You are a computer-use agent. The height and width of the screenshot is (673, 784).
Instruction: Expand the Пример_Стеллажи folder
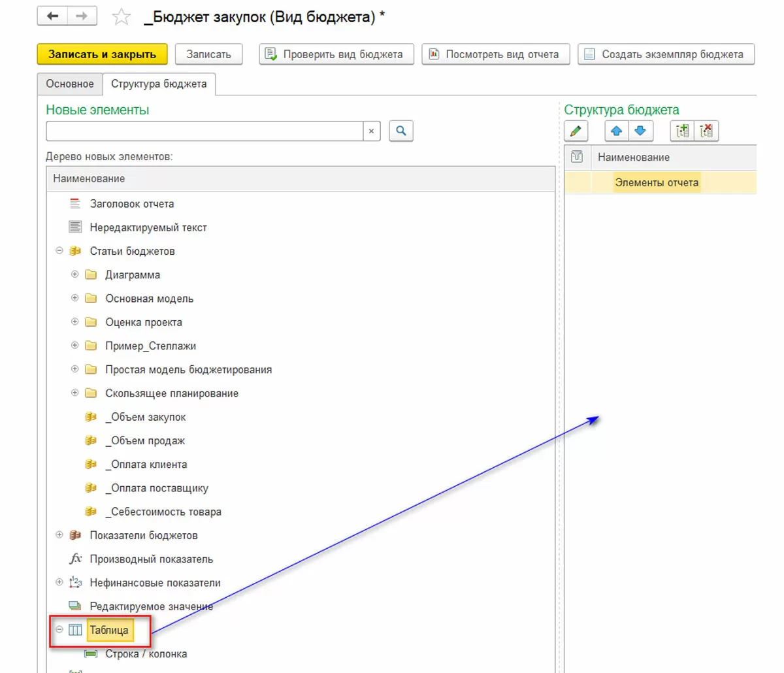pos(74,345)
